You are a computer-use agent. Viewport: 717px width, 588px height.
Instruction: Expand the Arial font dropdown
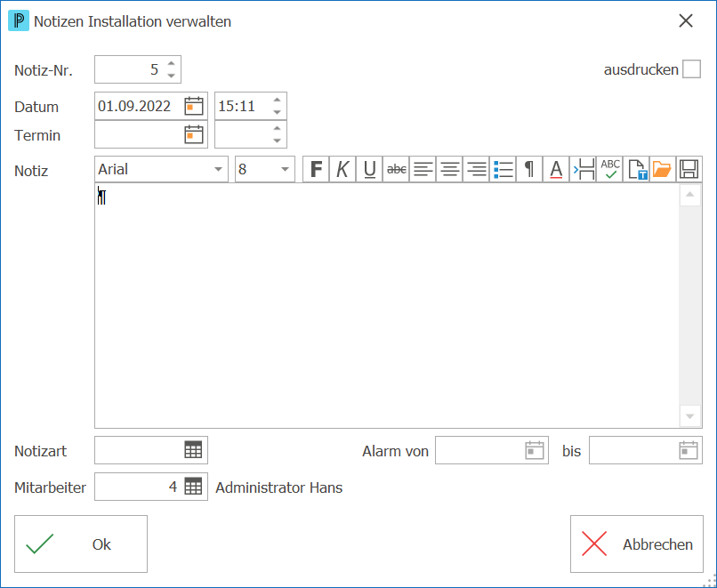[218, 169]
